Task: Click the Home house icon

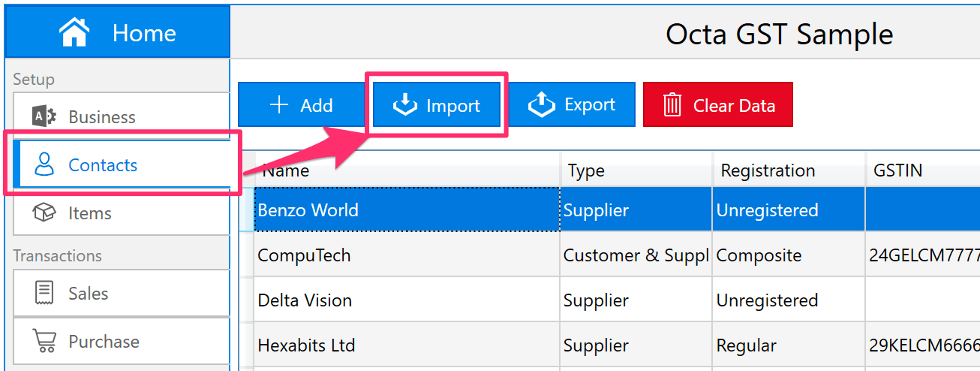Action: click(74, 32)
